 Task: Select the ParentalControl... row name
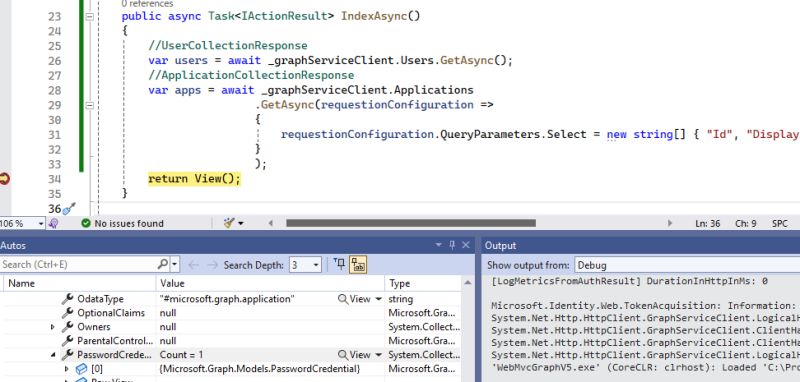pos(115,340)
